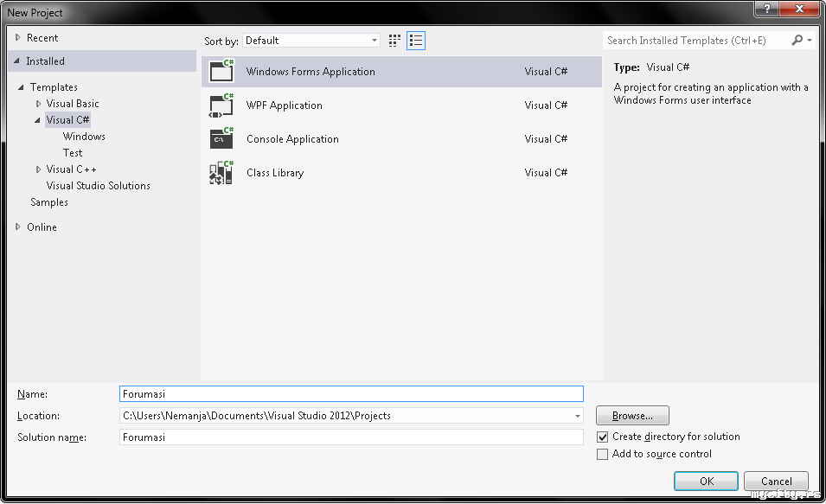Click the search magnifier icon
Viewport: 826px width, 504px height.
797,41
